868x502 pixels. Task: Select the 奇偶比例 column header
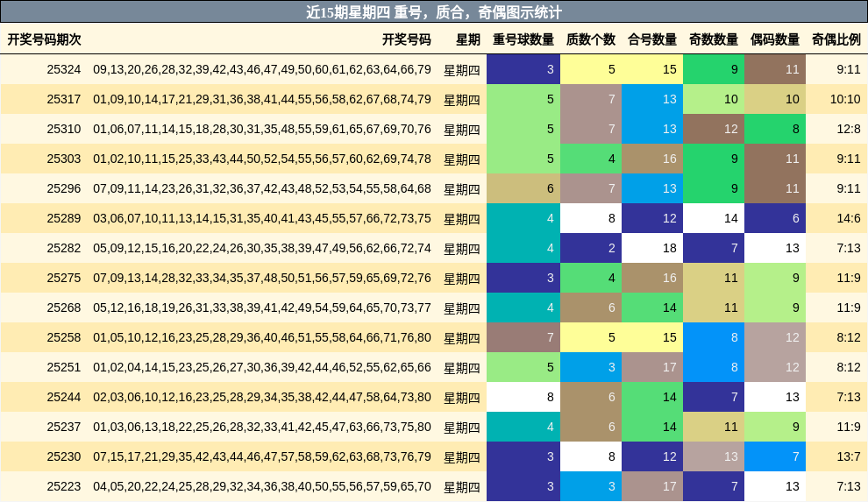836,39
